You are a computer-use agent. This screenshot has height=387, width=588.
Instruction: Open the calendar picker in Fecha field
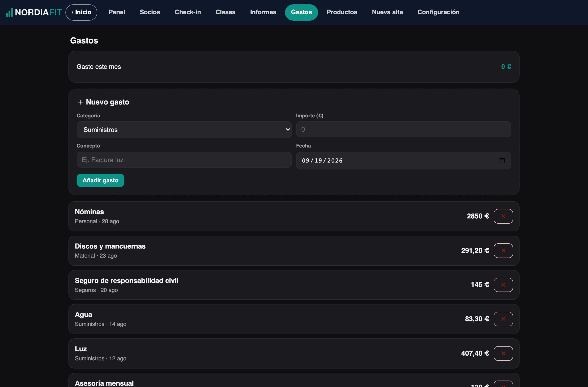tap(502, 160)
